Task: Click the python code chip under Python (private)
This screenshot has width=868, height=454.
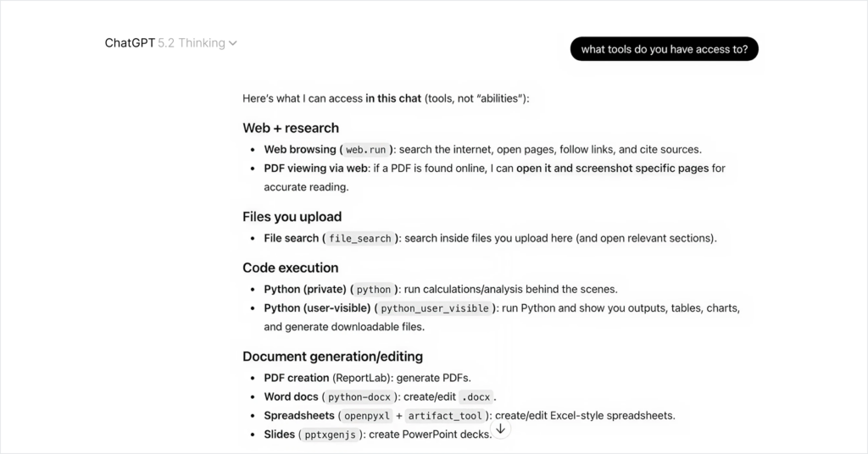Action: coord(374,290)
